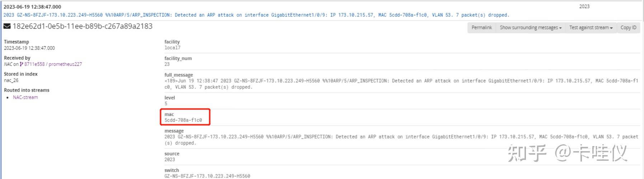Click the blue ARP attack message summary line

256,15
